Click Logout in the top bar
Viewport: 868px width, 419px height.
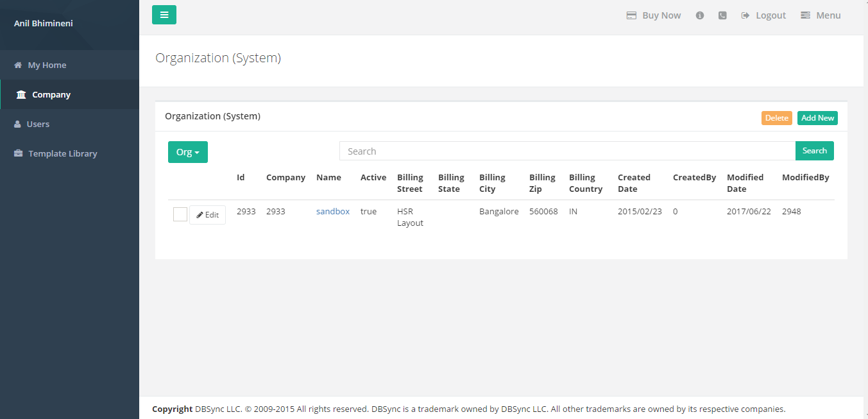[x=763, y=15]
